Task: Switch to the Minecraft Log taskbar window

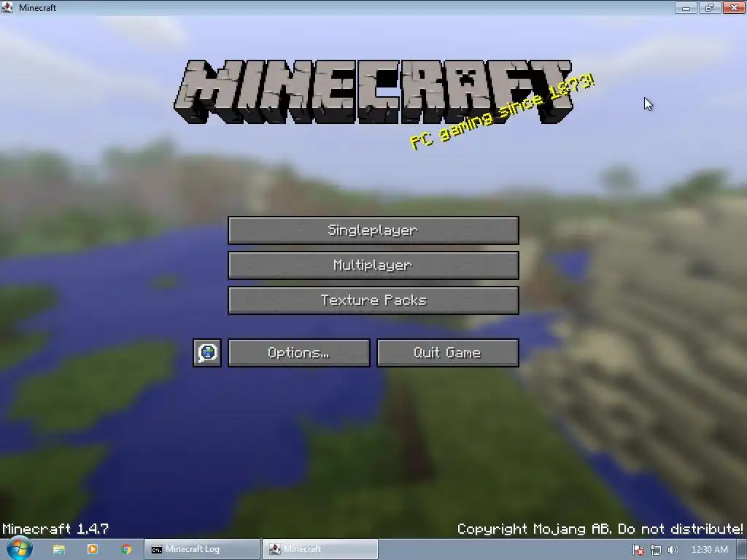Action: point(203,550)
